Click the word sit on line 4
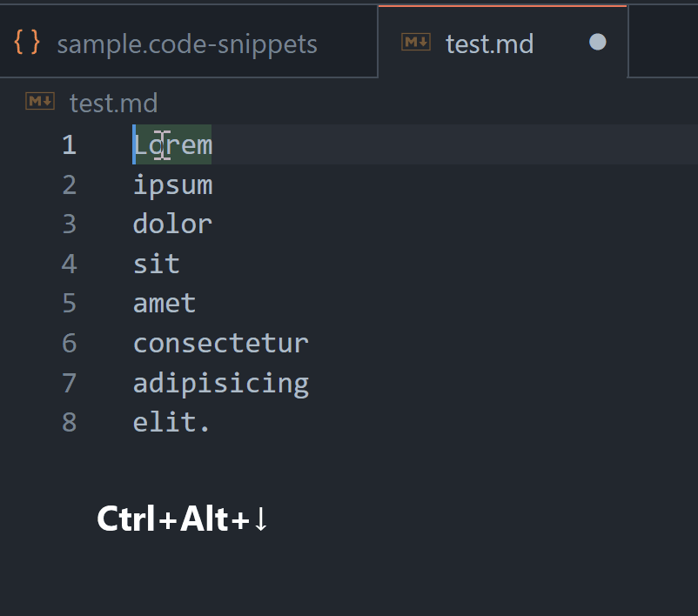The height and width of the screenshot is (616, 698). tap(157, 264)
